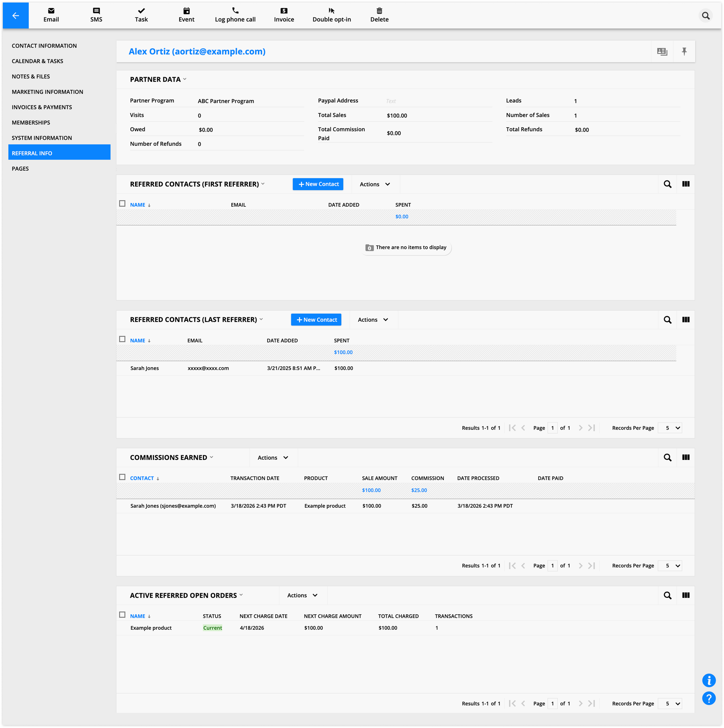Search within Commissions Earned section

667,457
